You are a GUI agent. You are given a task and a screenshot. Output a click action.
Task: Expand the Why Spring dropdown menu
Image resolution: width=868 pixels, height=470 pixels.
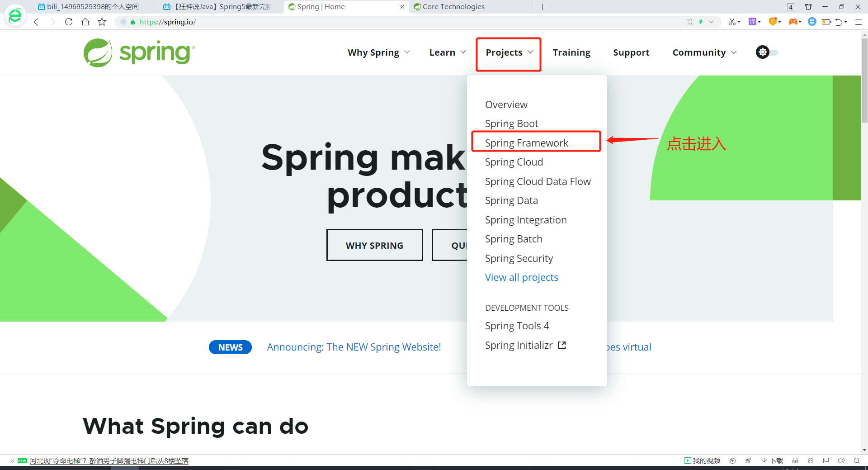point(379,52)
